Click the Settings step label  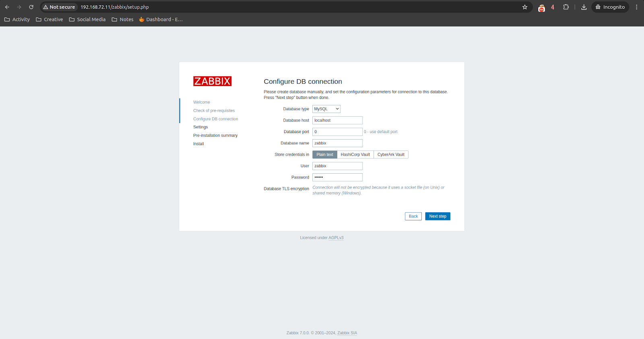point(200,127)
